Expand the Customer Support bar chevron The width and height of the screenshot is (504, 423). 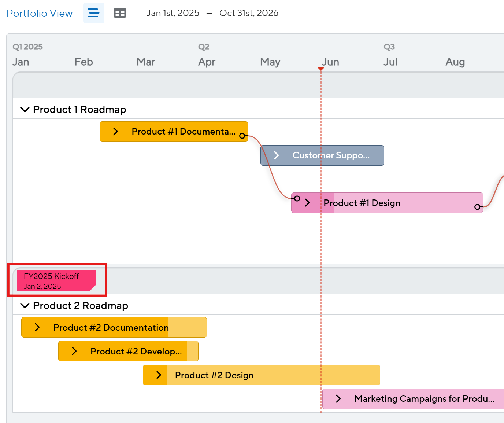(x=276, y=155)
